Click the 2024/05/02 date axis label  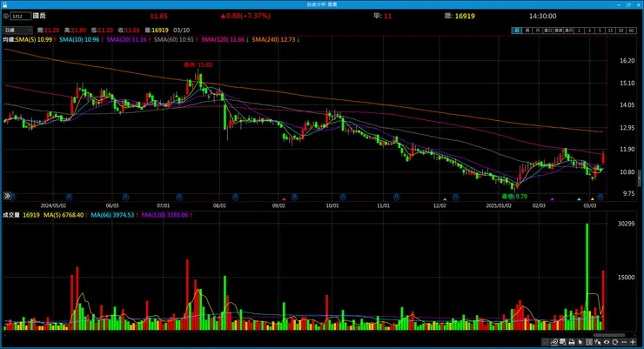pyautogui.click(x=53, y=205)
